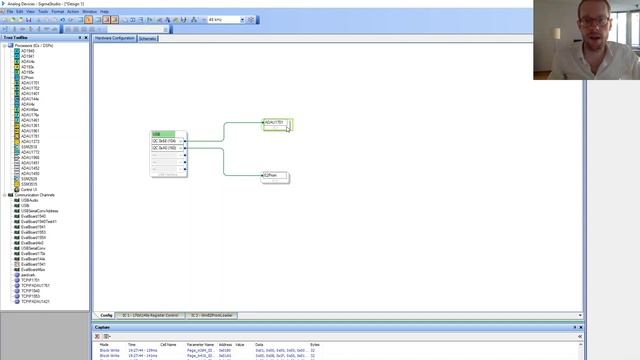The width and height of the screenshot is (640, 360).
Task: Click the Time column header in Capture
Action: 131,345
